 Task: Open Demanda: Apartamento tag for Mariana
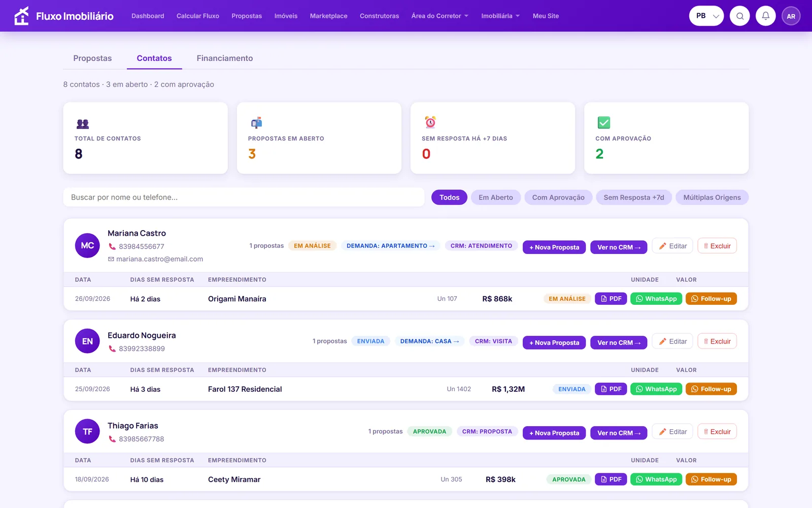tap(390, 246)
